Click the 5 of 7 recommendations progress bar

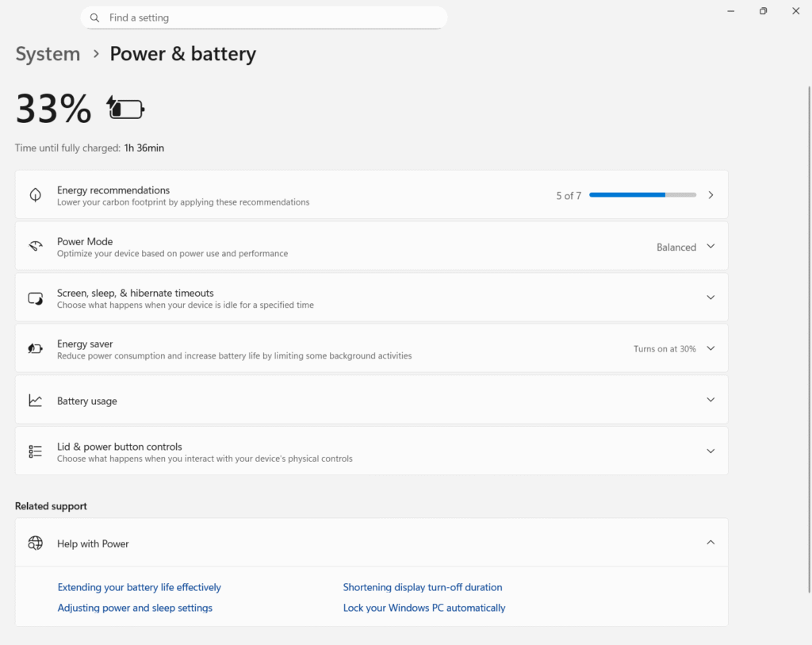tap(642, 194)
